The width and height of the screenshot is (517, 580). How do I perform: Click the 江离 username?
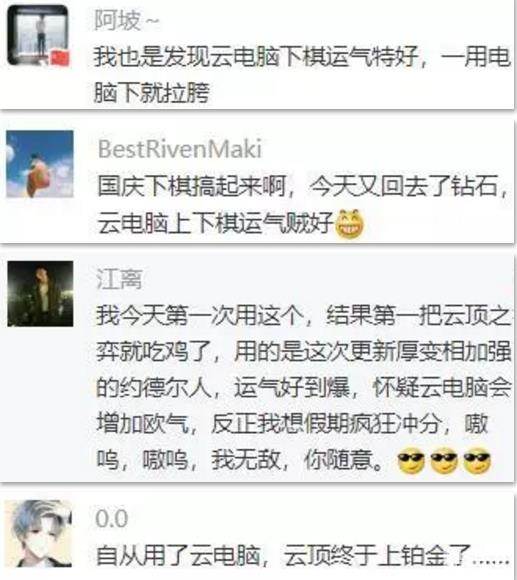pos(119,279)
